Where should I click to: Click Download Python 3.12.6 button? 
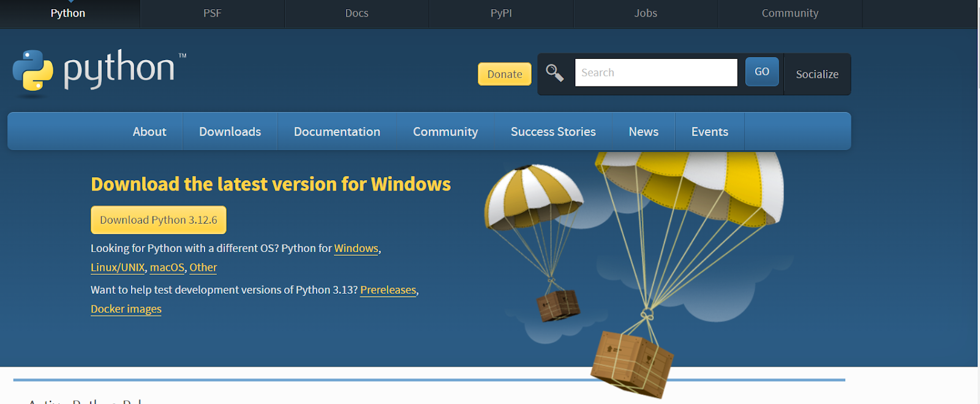(x=159, y=220)
